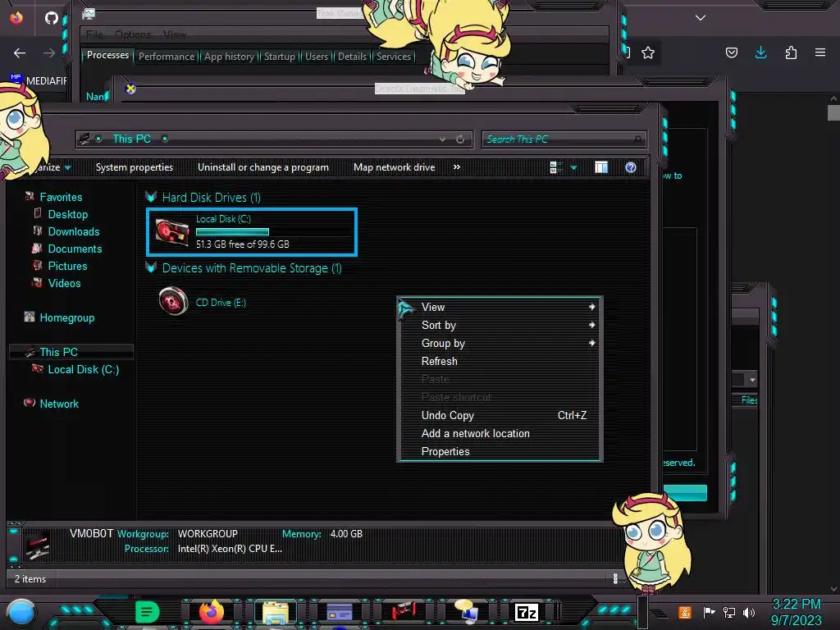Choose Add a network location
The height and width of the screenshot is (630, 840).
[500, 433]
